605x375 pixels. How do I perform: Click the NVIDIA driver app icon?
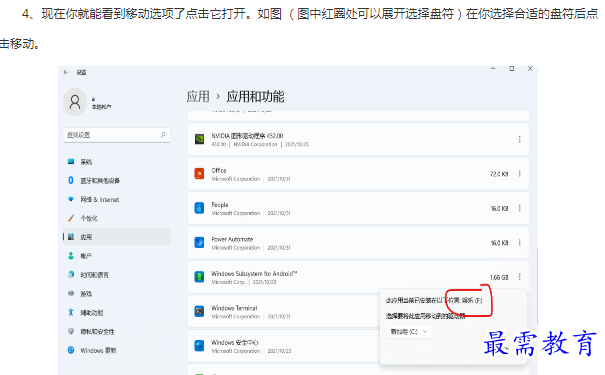(199, 139)
